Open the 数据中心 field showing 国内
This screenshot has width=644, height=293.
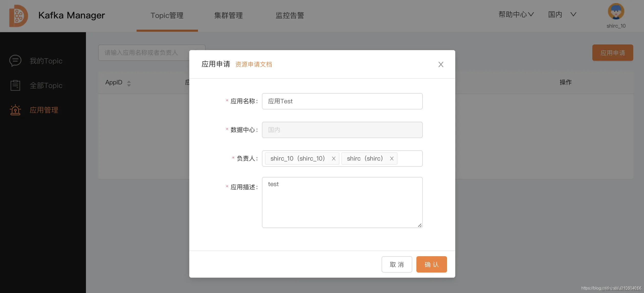(x=342, y=130)
